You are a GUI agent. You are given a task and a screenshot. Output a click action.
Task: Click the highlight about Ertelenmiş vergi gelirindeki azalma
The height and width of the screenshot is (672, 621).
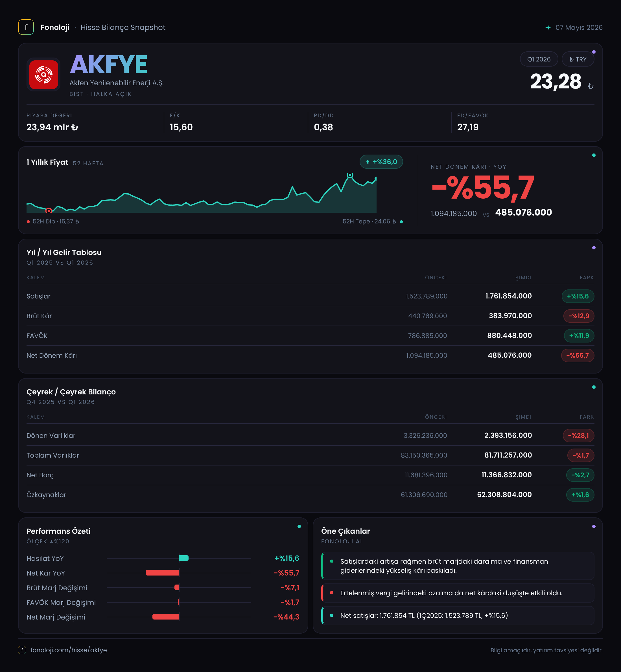(x=458, y=593)
